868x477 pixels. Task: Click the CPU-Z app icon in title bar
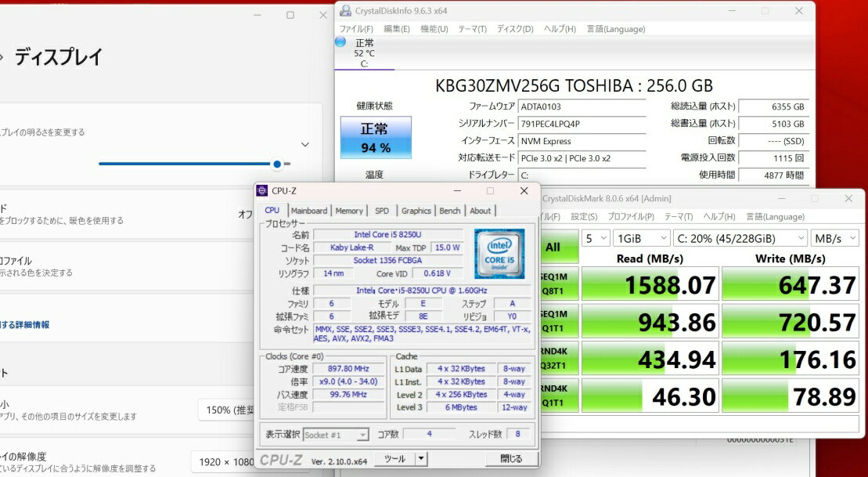point(262,191)
